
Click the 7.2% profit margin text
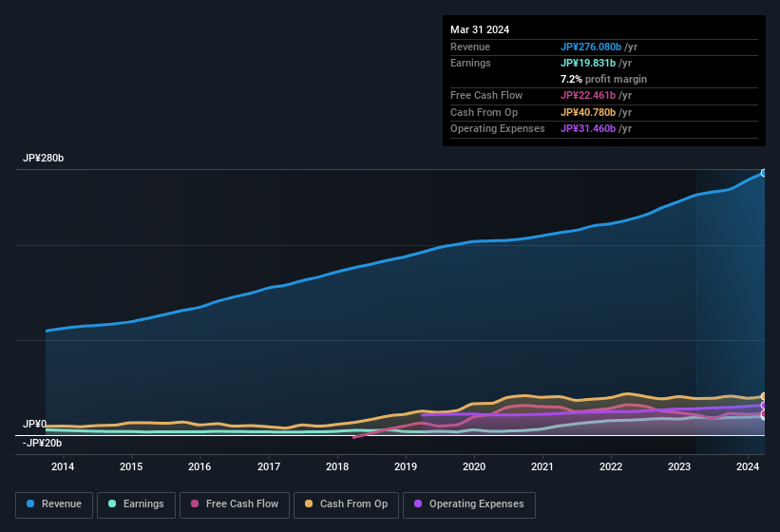coord(603,79)
